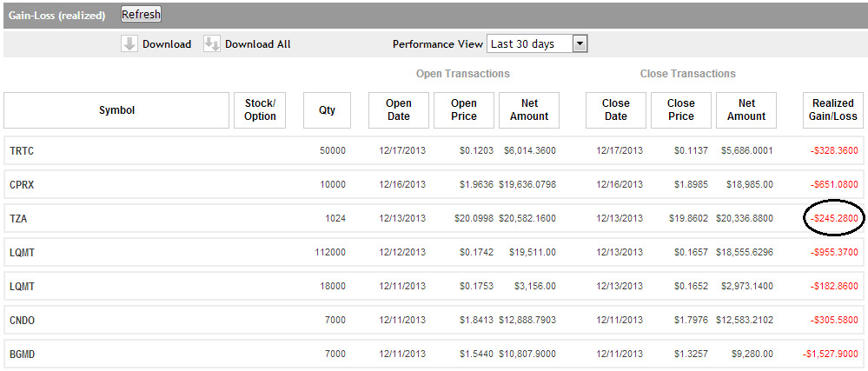This screenshot has height=371, width=868.
Task: Click the Download All arrow icon
Action: (x=212, y=44)
